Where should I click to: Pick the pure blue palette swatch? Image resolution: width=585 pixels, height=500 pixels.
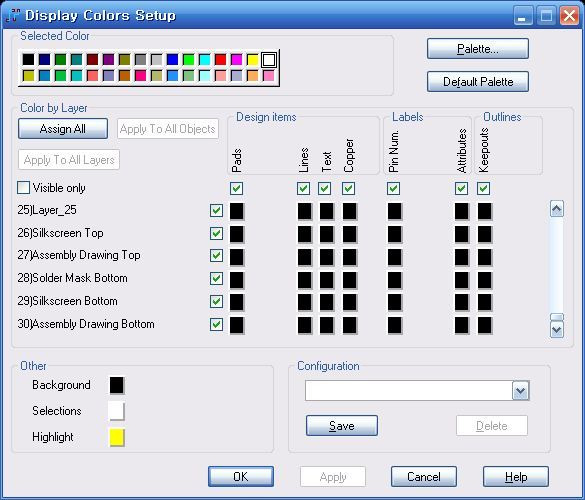172,60
